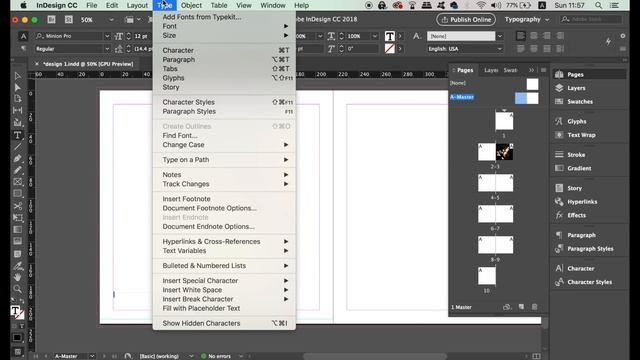Choose Glyphs from Type menu
Screen dimensions: 640x360
coord(224,78)
